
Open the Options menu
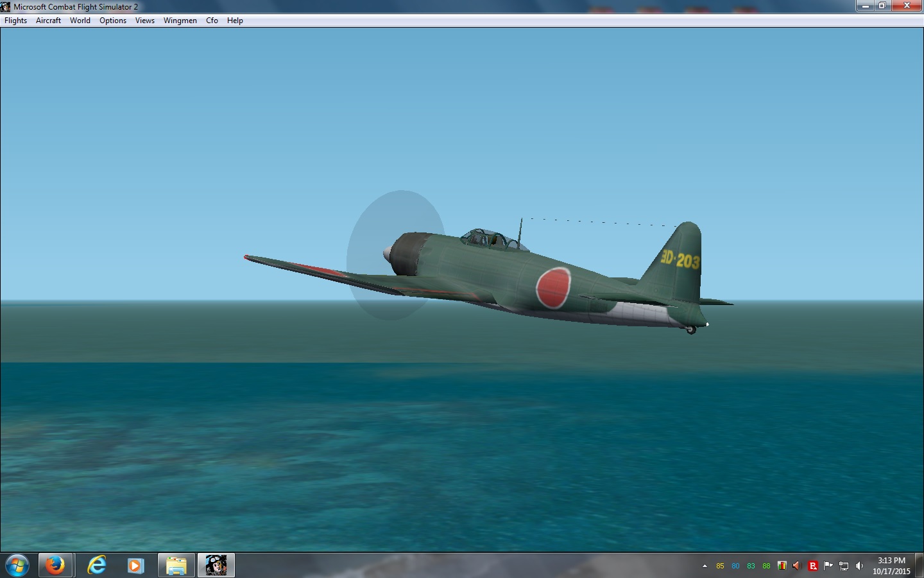pos(113,21)
